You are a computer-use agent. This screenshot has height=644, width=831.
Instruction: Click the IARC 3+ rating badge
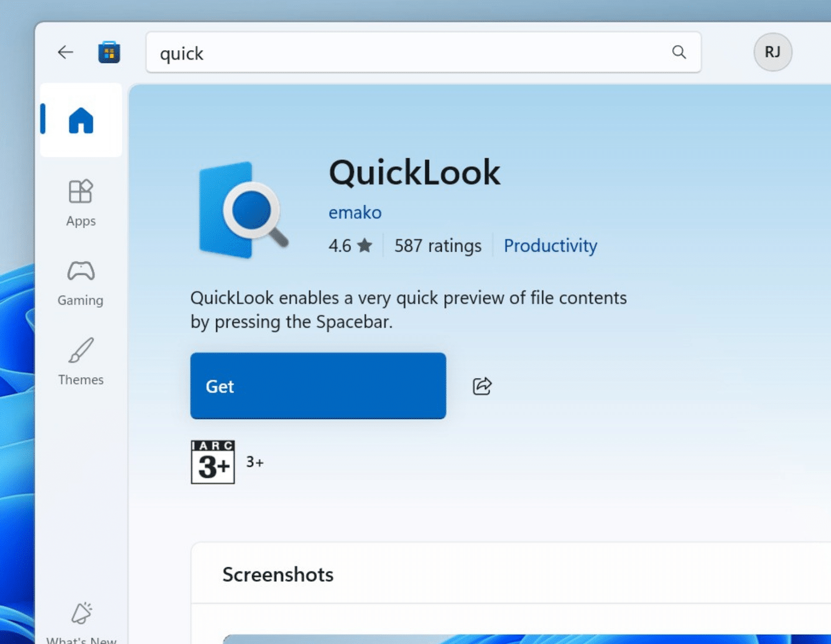213,462
